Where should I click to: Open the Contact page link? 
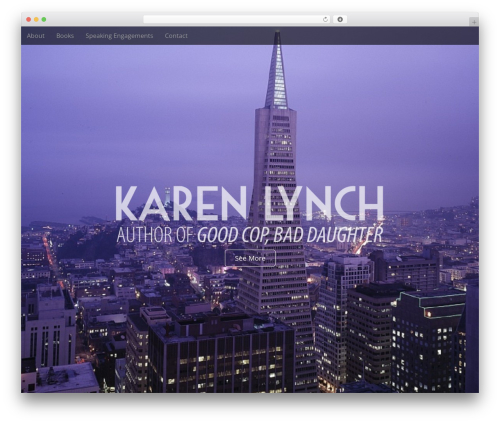point(176,36)
